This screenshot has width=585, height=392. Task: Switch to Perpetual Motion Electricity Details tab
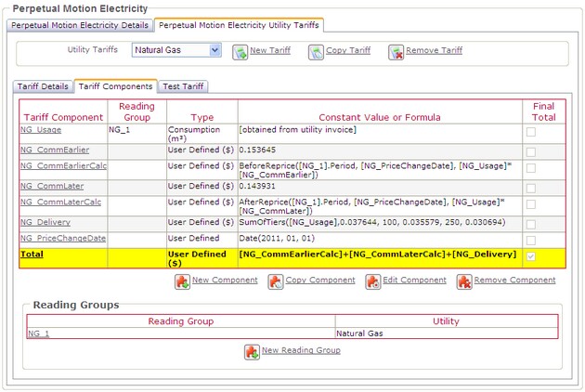(x=80, y=25)
